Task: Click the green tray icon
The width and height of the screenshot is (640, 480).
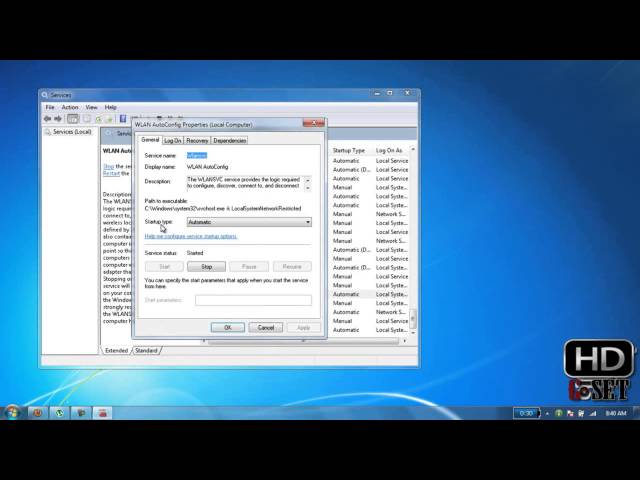Action: click(559, 413)
